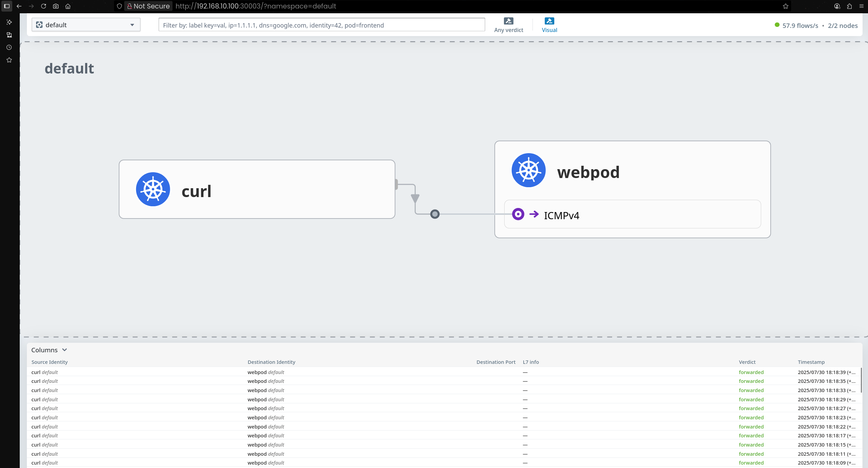Click the 2/2 nodes status
Image resolution: width=868 pixels, height=468 pixels.
tap(842, 26)
